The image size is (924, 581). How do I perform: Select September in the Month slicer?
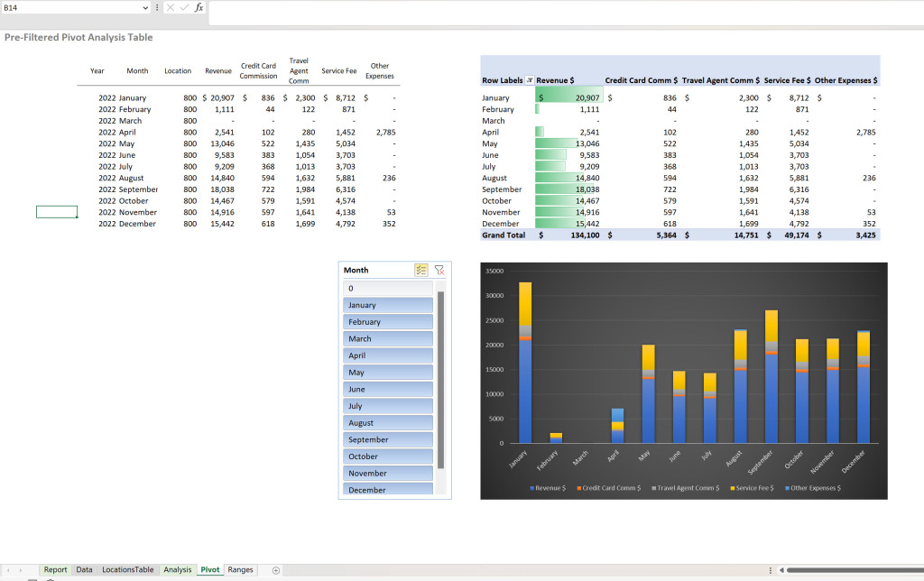(388, 439)
